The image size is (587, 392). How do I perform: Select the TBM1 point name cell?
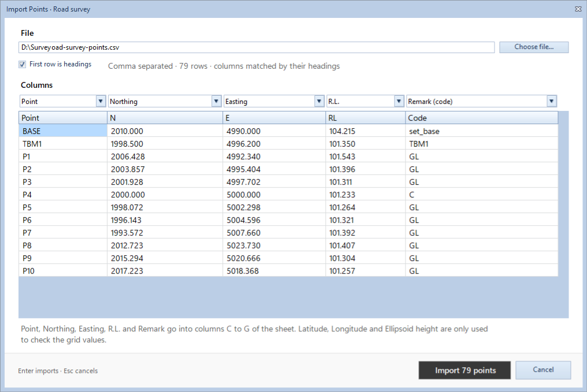point(63,144)
